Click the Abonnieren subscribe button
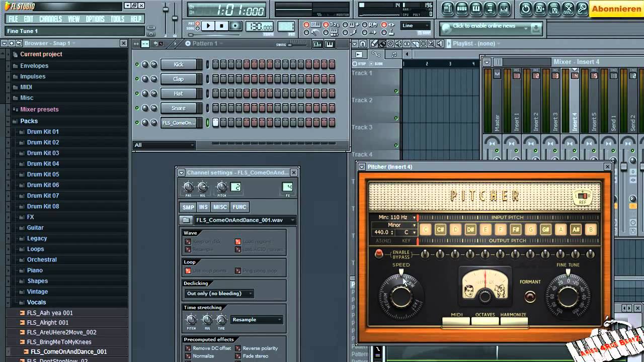 coord(616,9)
